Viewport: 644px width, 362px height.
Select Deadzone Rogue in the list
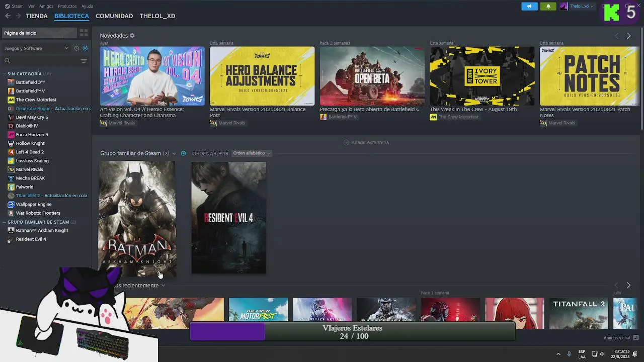point(49,109)
